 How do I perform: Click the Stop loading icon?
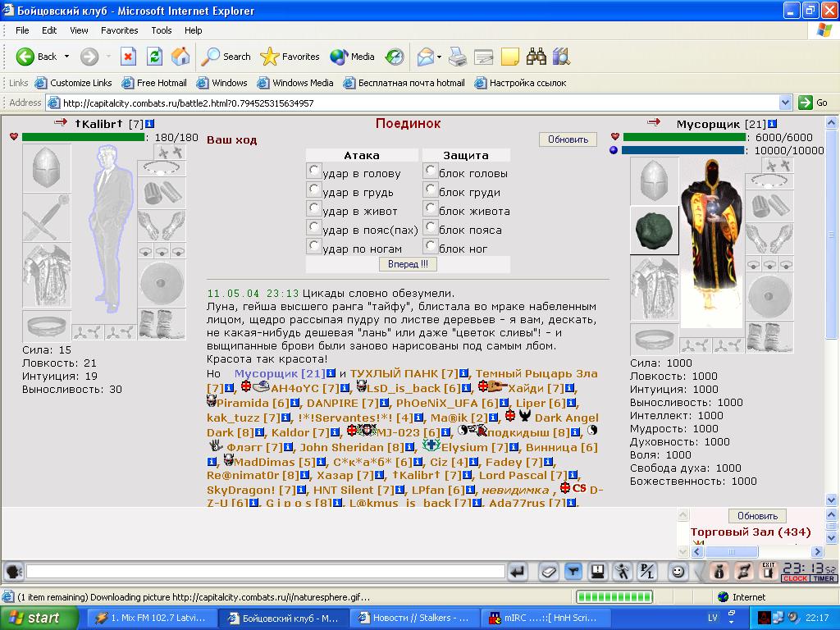(x=128, y=57)
